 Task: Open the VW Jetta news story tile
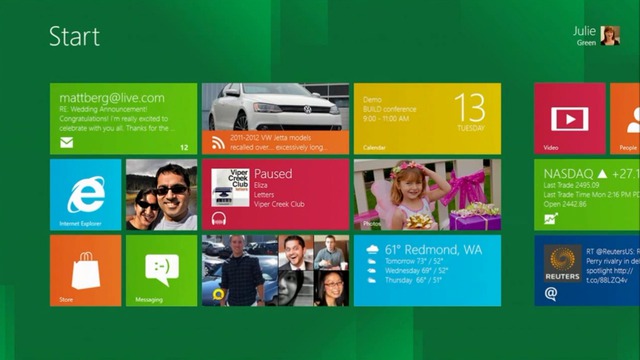click(x=276, y=118)
